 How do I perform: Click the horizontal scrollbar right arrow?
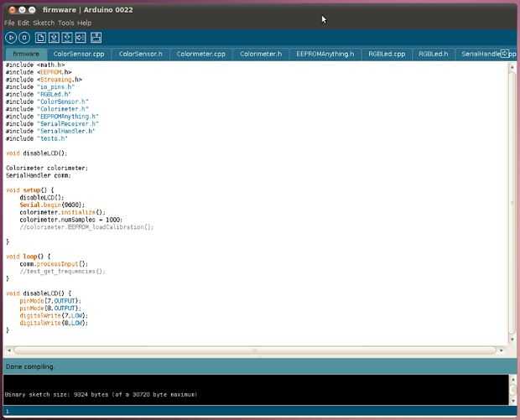501,350
